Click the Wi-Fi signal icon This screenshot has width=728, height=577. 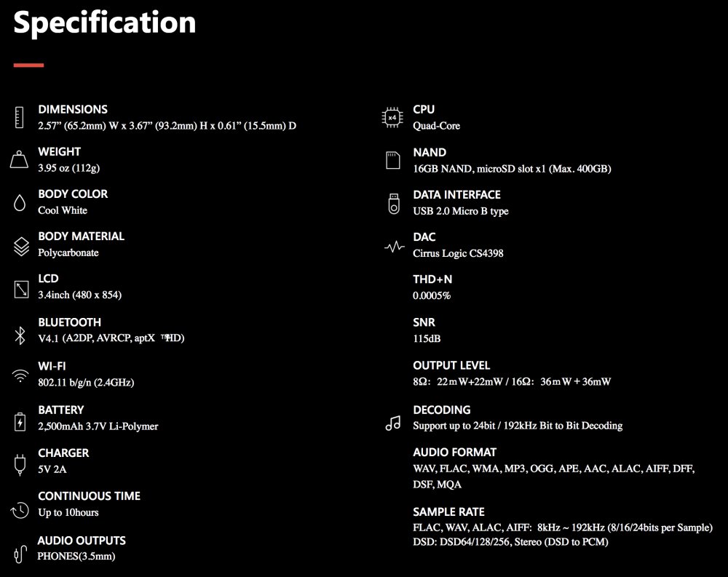click(20, 375)
